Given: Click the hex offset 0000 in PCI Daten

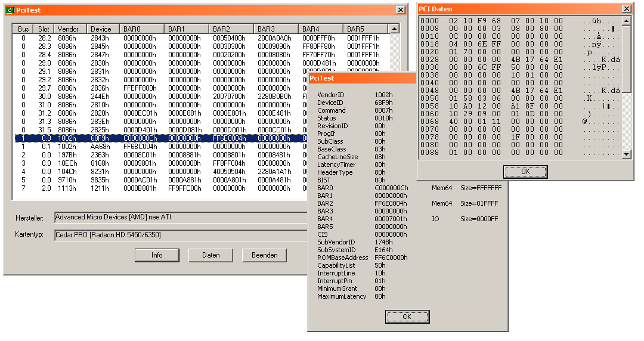Looking at the screenshot, I should pos(429,21).
